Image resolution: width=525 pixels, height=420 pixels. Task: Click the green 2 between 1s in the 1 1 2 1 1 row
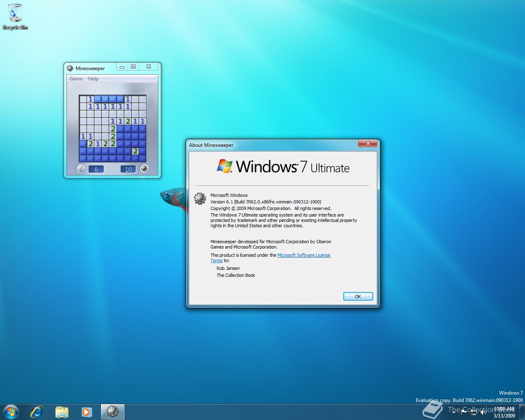128,121
